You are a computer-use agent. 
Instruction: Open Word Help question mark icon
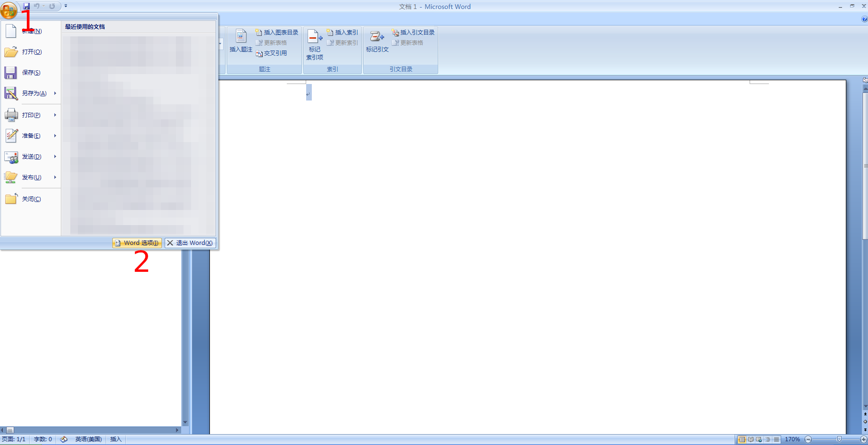(864, 19)
